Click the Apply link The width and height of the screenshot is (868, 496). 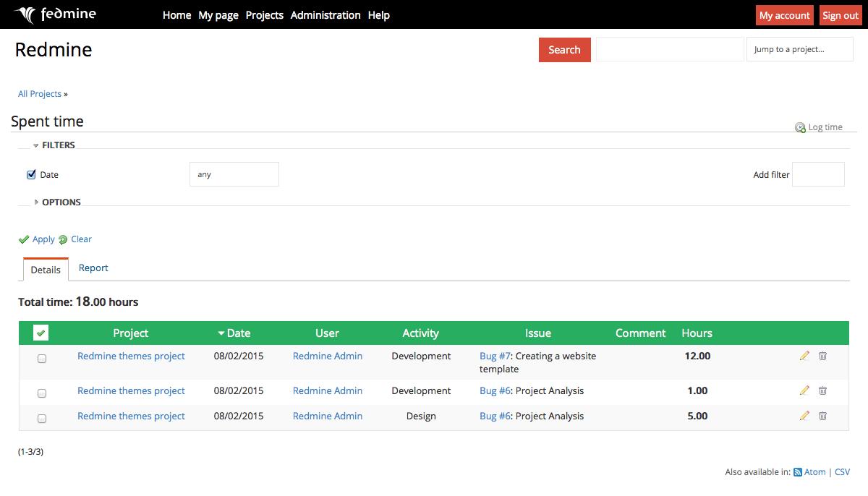coord(43,239)
